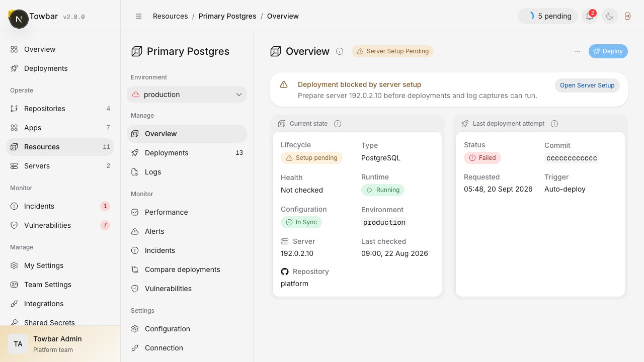
Task: Open Vulnerabilities in main sidebar
Action: (x=60, y=225)
